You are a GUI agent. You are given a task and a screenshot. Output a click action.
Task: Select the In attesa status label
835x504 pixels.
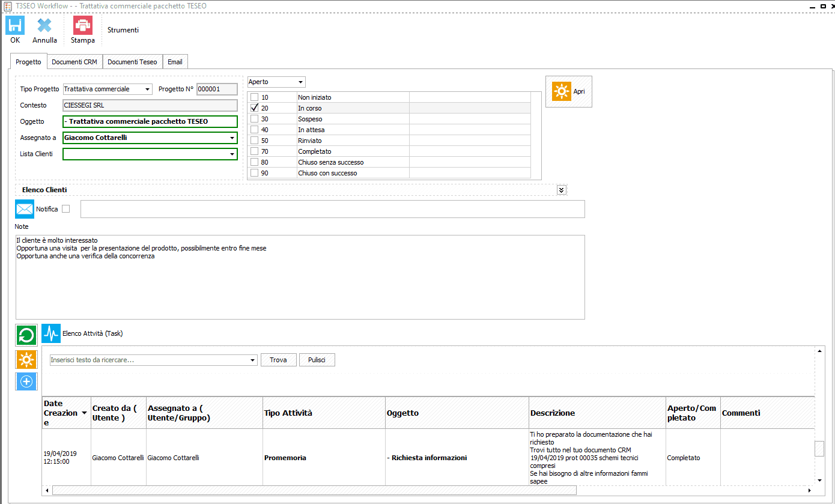[311, 130]
